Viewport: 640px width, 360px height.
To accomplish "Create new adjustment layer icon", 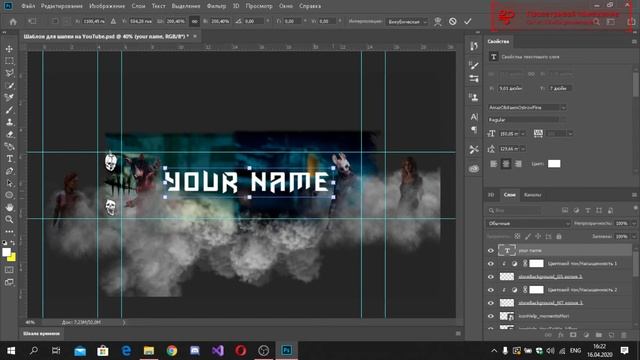I will pyautogui.click(x=586, y=335).
